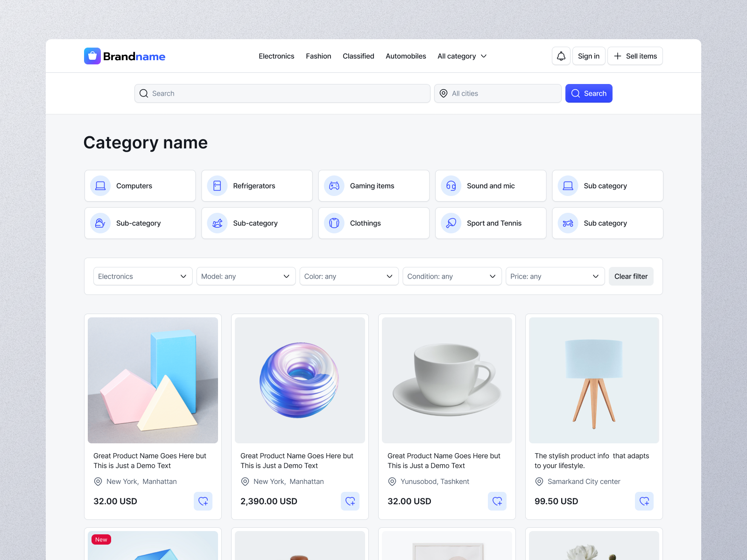
Task: Expand the All category menu
Action: (462, 56)
